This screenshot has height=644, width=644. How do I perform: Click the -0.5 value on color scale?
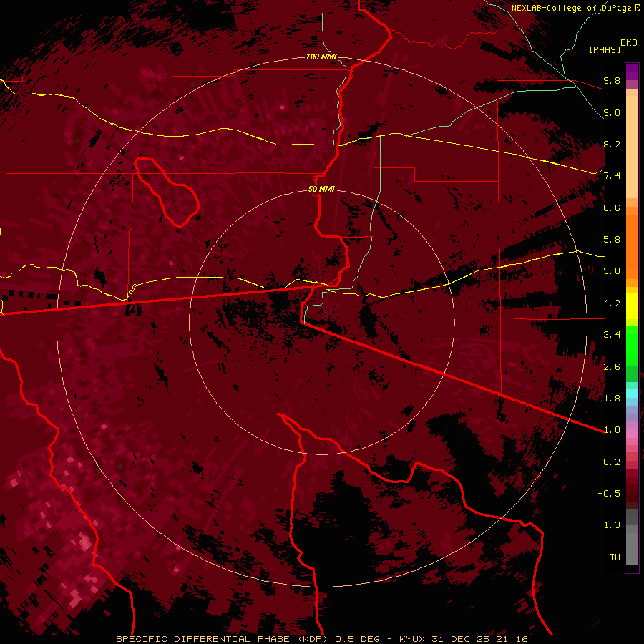click(x=609, y=494)
